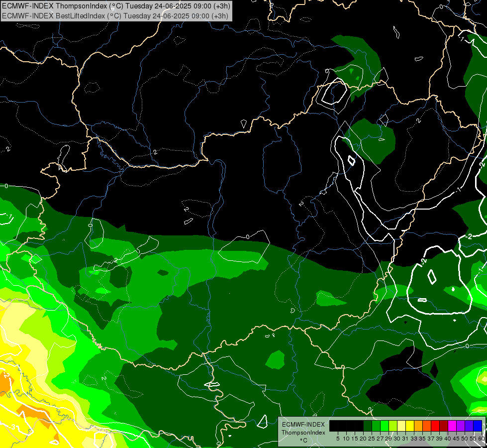Click the legend tick value 5
The height and width of the screenshot is (448, 487).
[x=338, y=439]
